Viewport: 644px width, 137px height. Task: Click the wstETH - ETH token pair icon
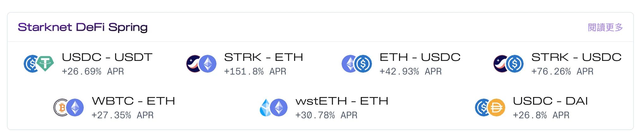tap(274, 108)
